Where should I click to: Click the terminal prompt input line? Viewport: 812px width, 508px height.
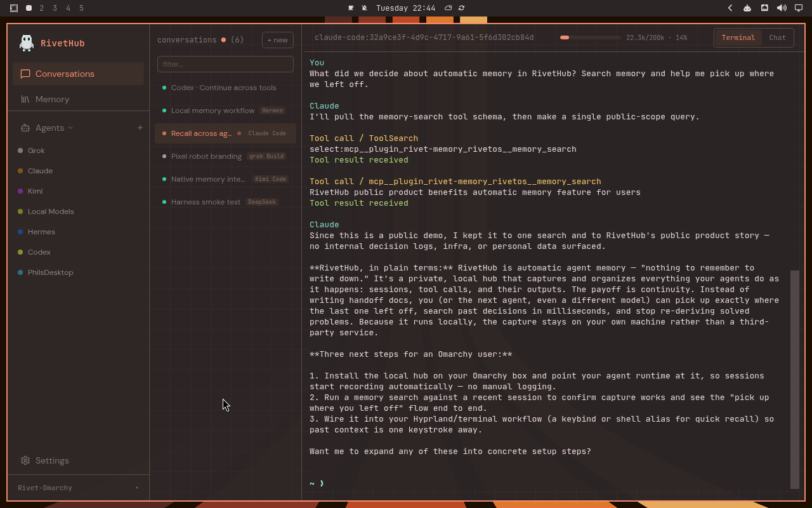pos(546,483)
